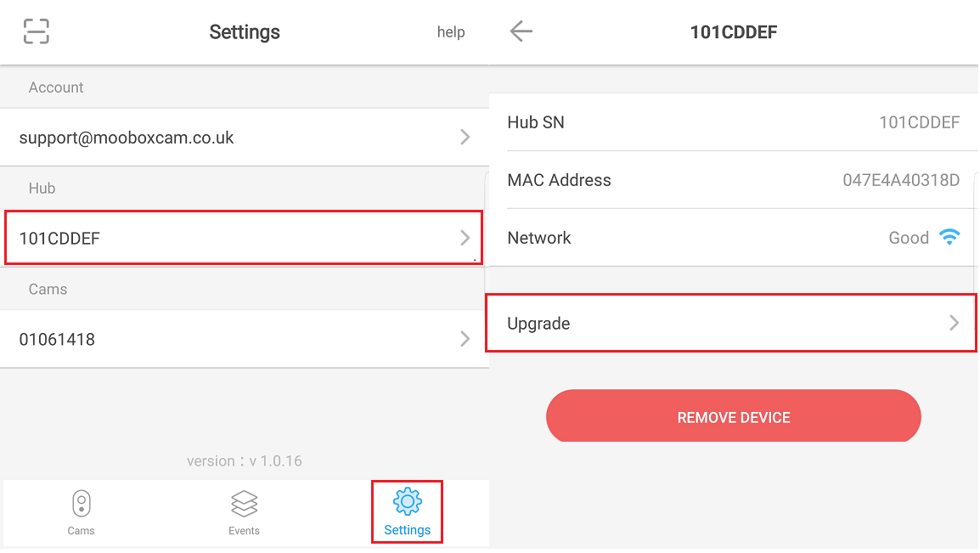
Task: Open the help link
Action: click(451, 32)
